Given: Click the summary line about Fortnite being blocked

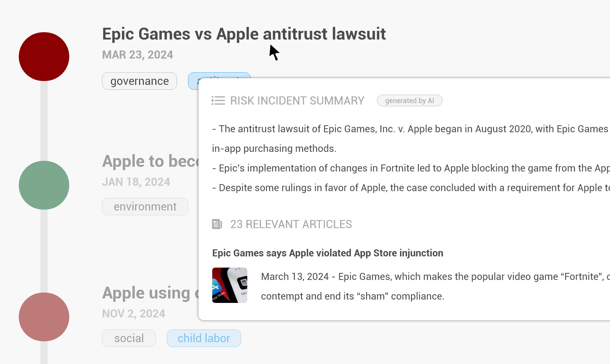Looking at the screenshot, I should 411,168.
